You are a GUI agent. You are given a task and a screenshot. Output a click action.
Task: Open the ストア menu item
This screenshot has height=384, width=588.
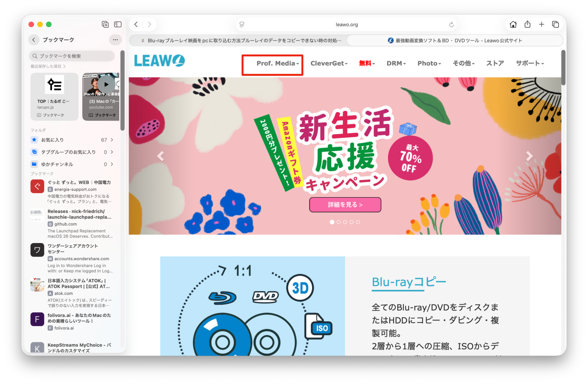coord(495,63)
